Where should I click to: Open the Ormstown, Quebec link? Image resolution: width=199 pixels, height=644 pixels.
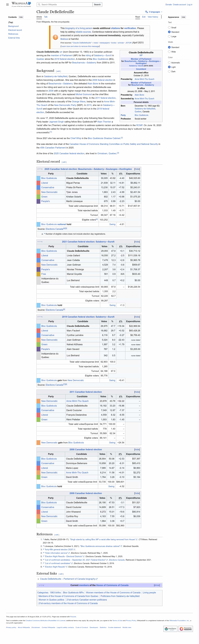tap(107, 154)
